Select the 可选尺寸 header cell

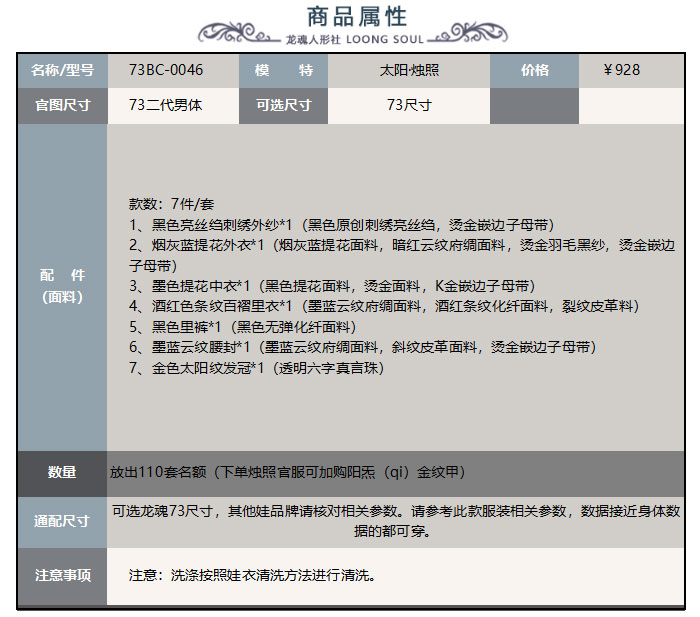[x=283, y=105]
